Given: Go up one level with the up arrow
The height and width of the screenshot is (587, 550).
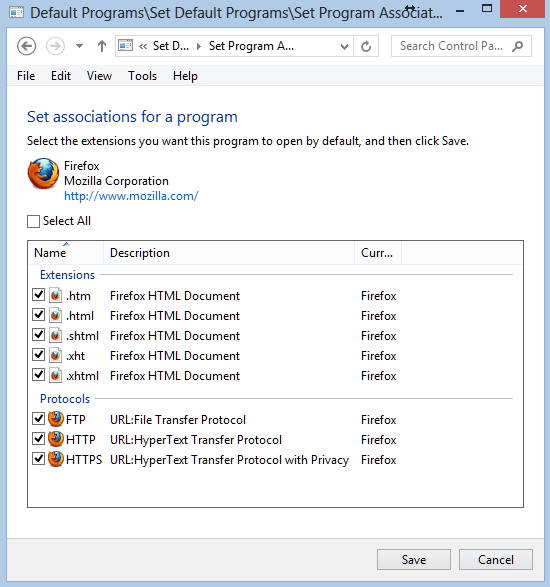Looking at the screenshot, I should pyautogui.click(x=101, y=46).
